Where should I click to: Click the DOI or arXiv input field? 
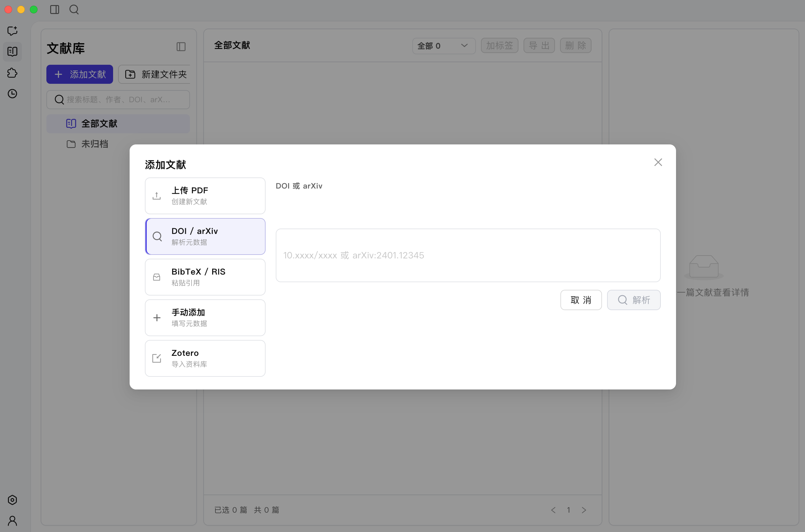coord(468,255)
